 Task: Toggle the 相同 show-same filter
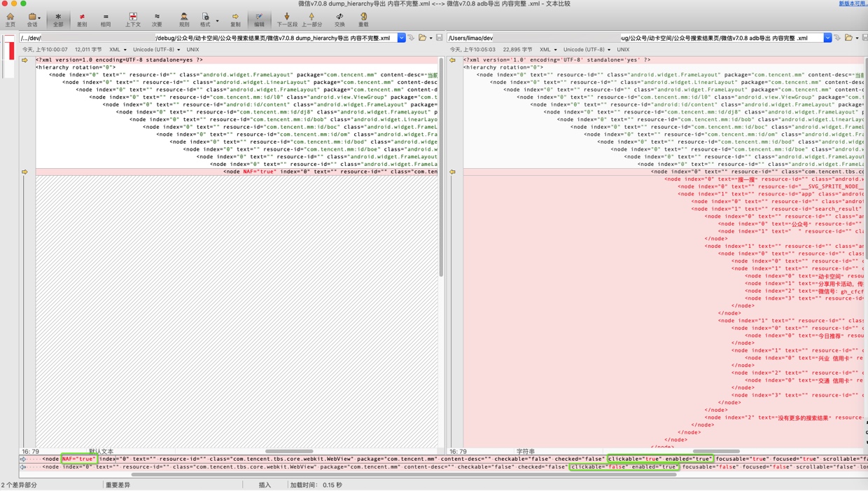[106, 20]
